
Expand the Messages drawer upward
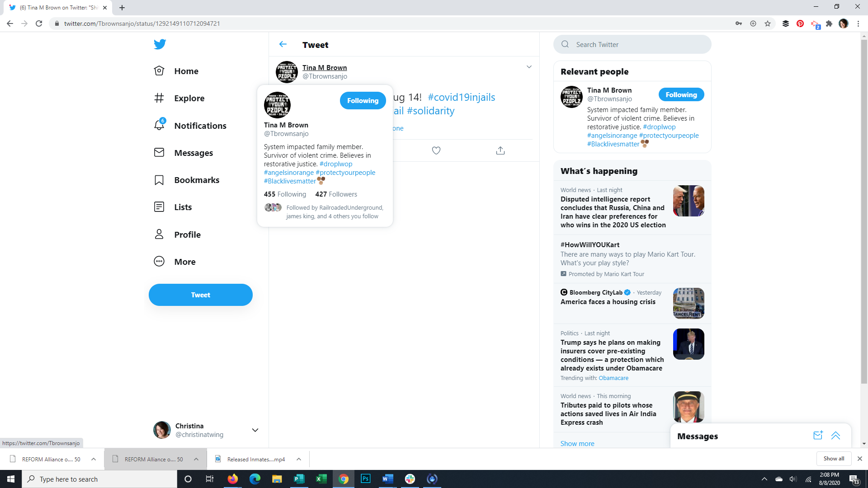pos(835,436)
